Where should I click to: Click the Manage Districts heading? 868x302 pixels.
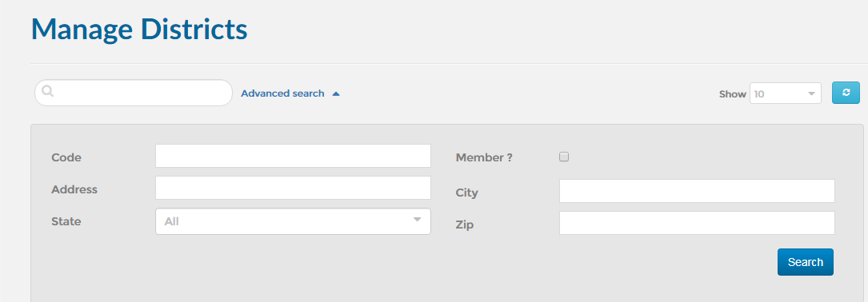139,29
